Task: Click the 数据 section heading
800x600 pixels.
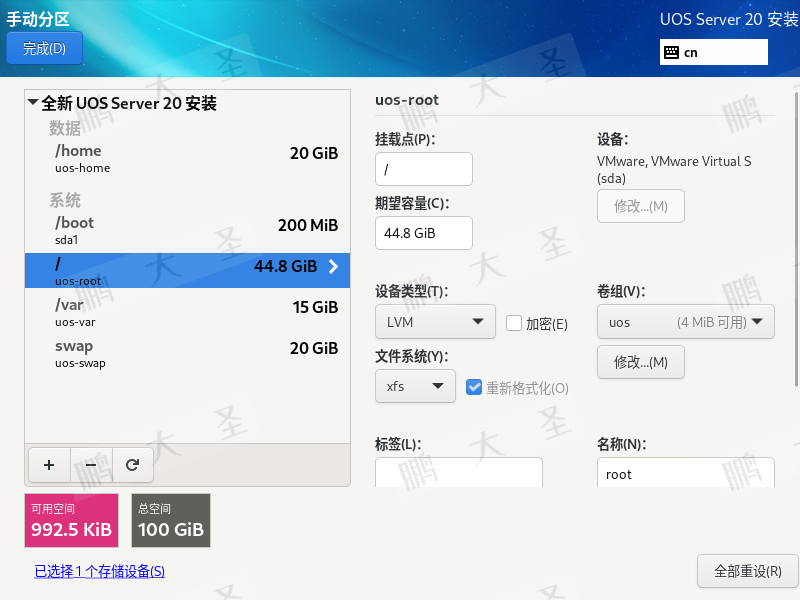Action: (x=65, y=128)
